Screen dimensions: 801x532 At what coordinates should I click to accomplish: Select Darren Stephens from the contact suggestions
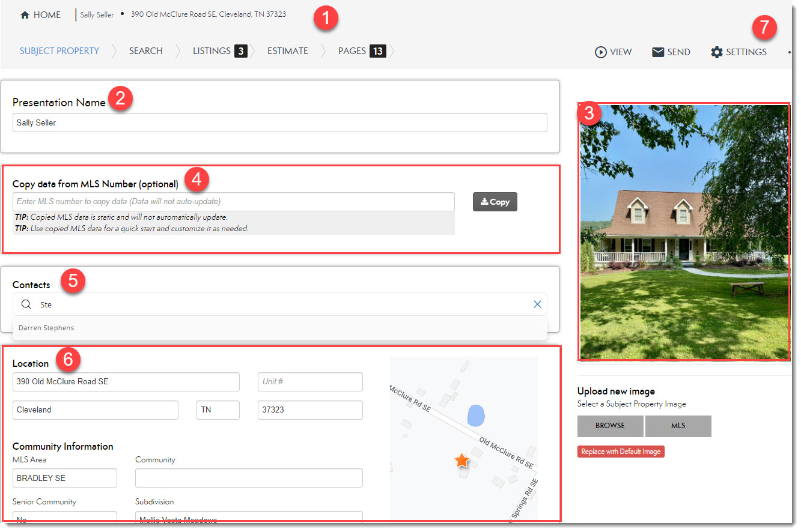(x=46, y=328)
